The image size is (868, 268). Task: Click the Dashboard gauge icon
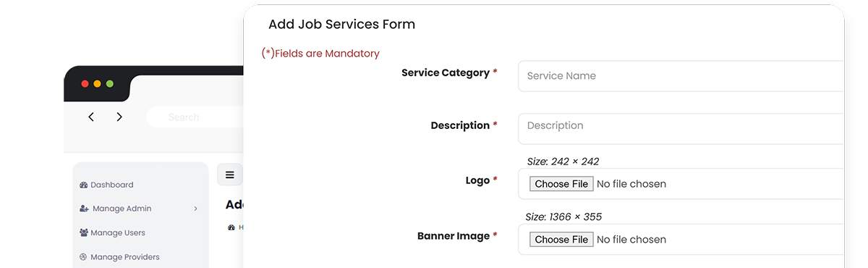(83, 185)
